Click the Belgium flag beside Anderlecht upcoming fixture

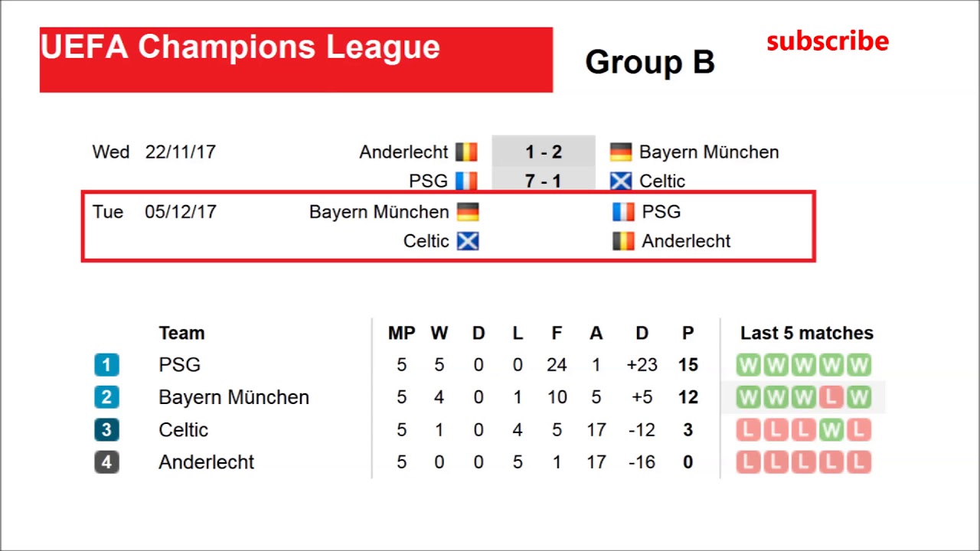pyautogui.click(x=623, y=241)
